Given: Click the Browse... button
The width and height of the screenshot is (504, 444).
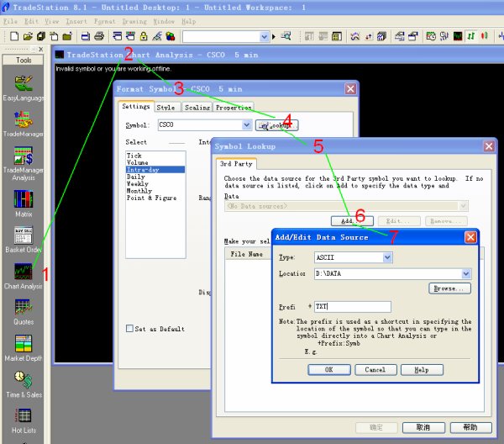Looking at the screenshot, I should click(x=449, y=288).
